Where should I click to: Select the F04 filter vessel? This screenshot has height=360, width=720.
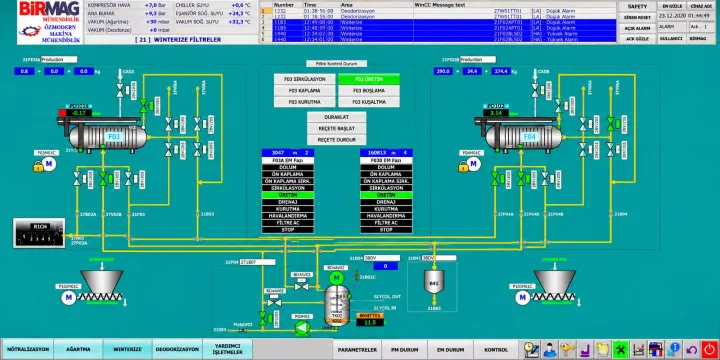(525, 136)
